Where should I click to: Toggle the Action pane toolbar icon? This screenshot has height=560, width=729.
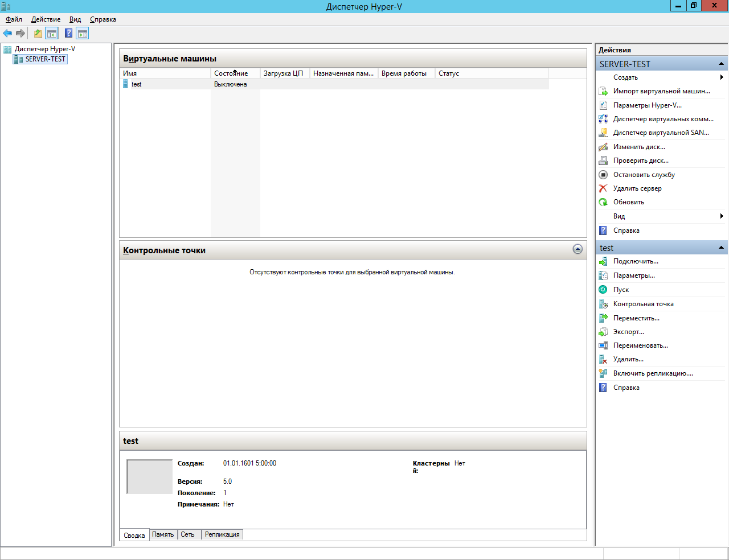pos(83,34)
